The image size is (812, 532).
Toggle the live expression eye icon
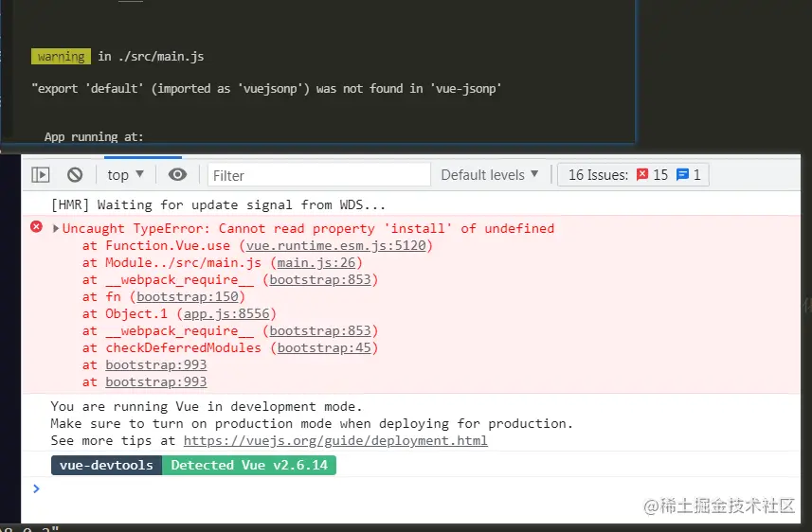tap(177, 175)
